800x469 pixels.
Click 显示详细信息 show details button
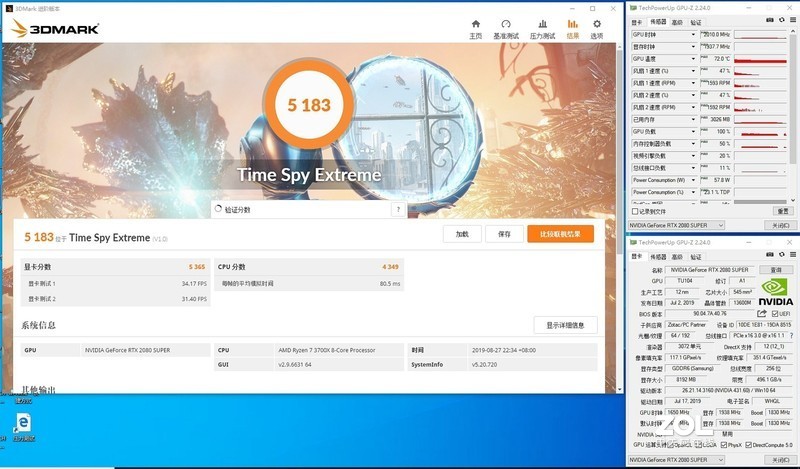pyautogui.click(x=565, y=325)
